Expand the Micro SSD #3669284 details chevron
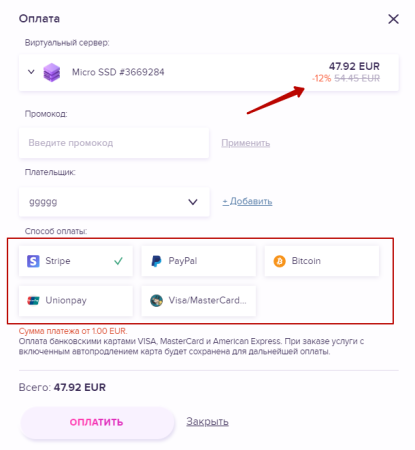The image size is (415, 450). coord(31,72)
